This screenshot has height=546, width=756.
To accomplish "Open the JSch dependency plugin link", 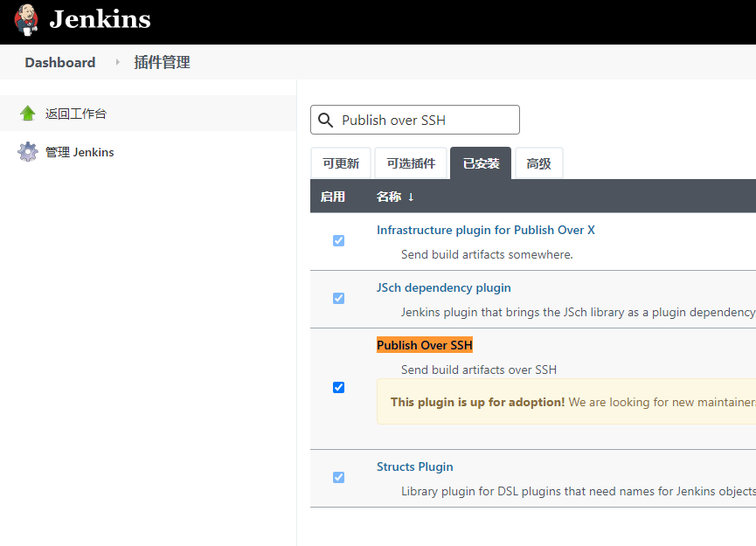I will tap(444, 287).
